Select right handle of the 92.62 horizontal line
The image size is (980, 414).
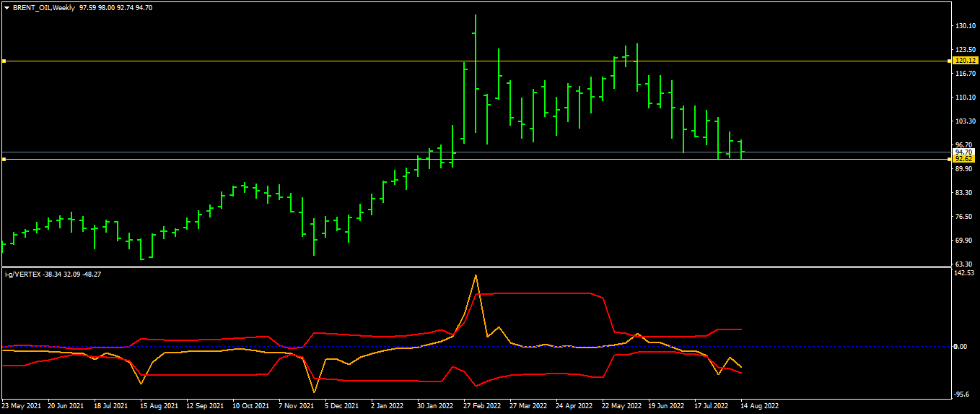coord(950,159)
